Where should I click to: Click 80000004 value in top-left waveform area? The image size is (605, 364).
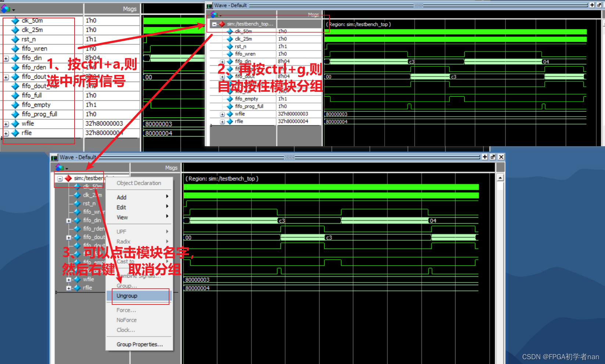pos(159,133)
